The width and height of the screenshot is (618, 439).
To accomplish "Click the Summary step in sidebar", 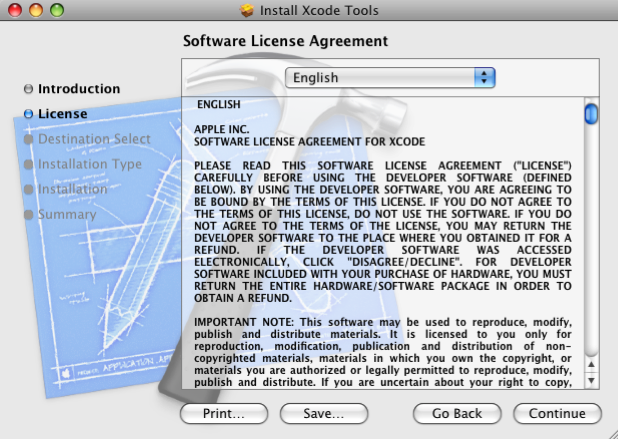I will coord(67,214).
